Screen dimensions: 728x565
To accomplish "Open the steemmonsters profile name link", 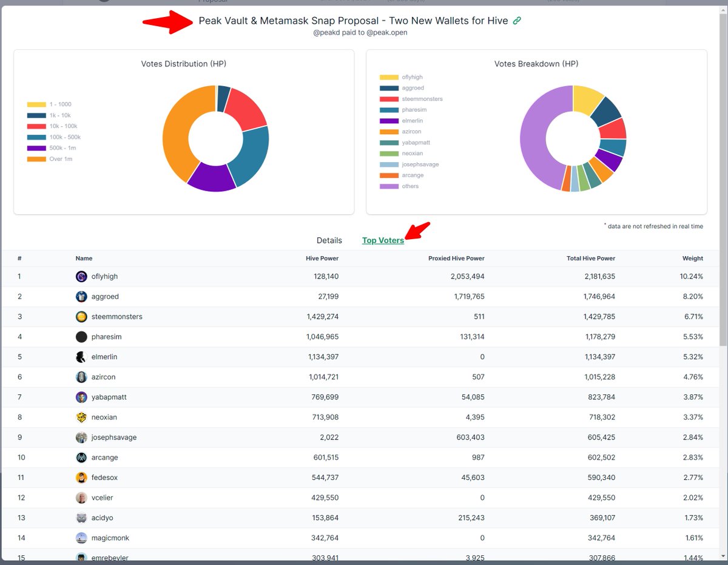I will coord(117,316).
